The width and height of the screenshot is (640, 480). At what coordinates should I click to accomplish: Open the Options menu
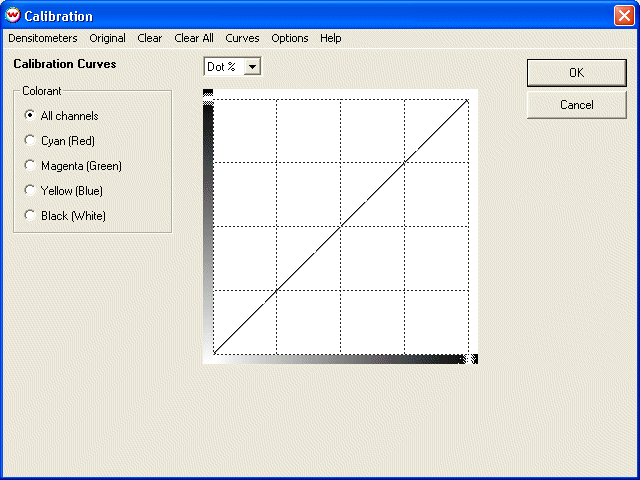click(x=290, y=38)
